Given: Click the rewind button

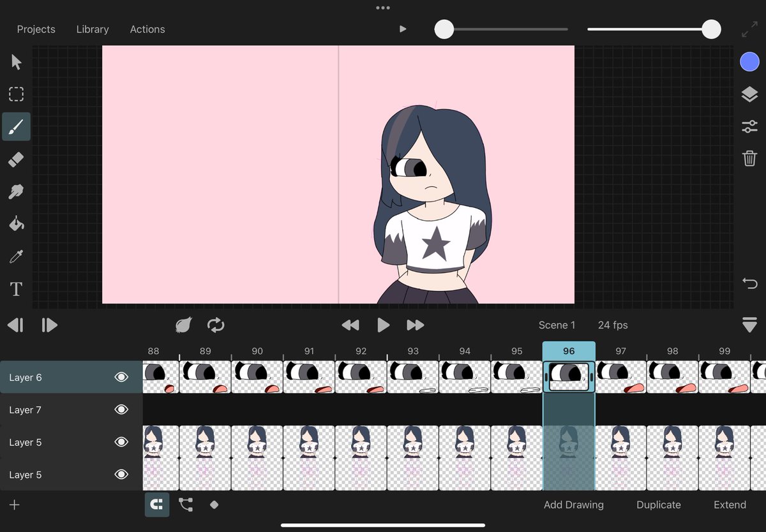Looking at the screenshot, I should 350,325.
